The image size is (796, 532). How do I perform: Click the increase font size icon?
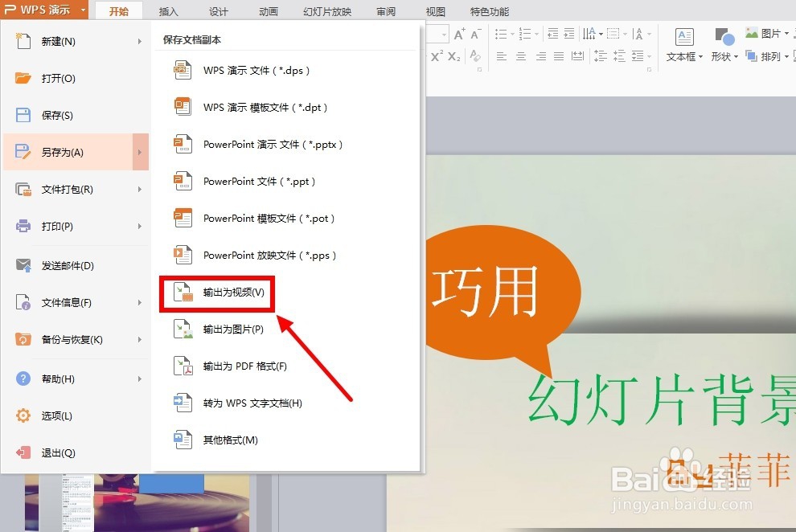click(x=459, y=34)
